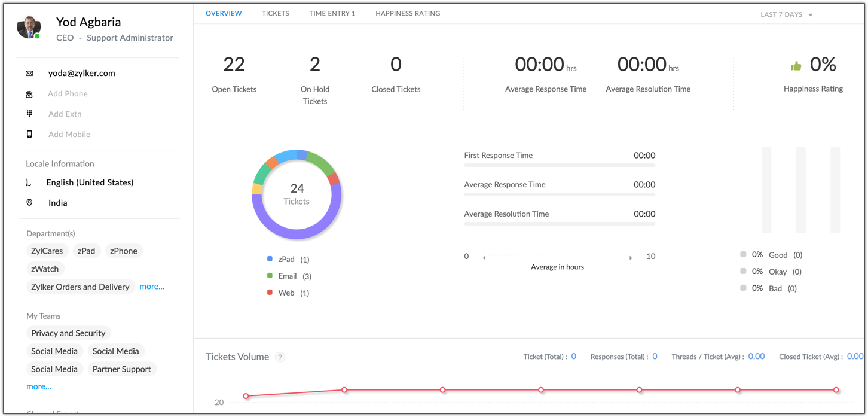Click the green thumbs-up happiness icon
Screen dimensions: 868x417
[x=796, y=66]
